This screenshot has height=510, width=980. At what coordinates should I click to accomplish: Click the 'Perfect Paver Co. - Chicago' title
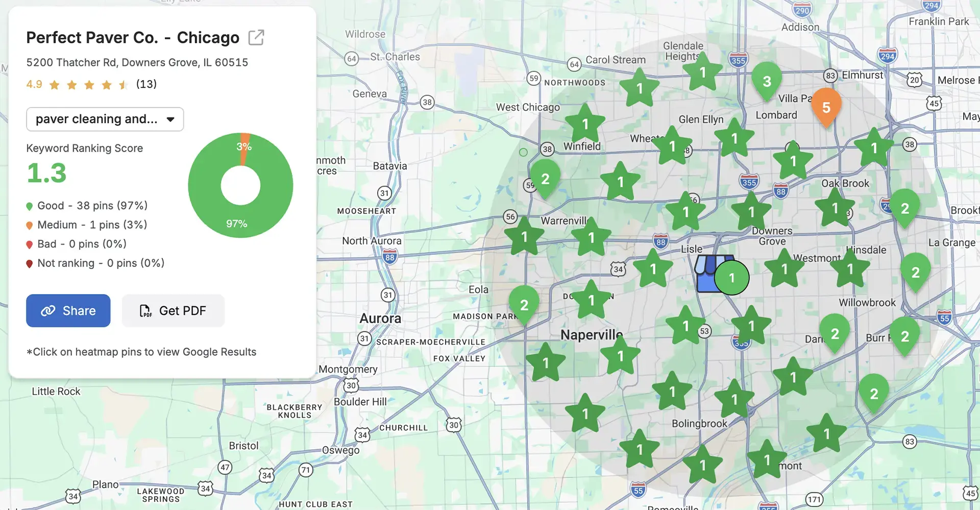point(133,38)
